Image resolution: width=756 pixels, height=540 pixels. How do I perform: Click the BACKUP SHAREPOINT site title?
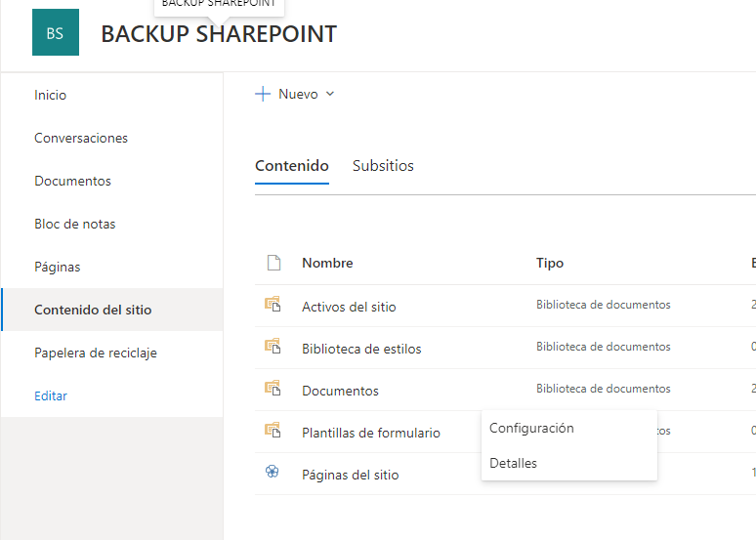coord(219,34)
